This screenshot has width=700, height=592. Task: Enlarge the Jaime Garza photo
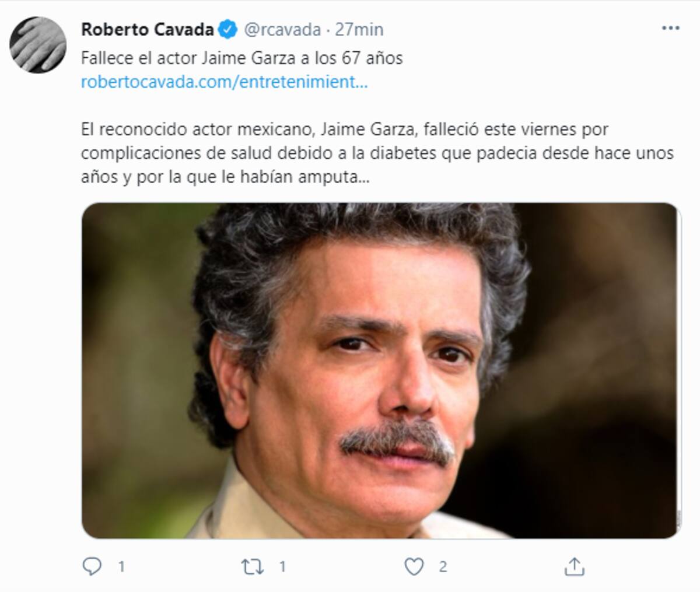(381, 370)
